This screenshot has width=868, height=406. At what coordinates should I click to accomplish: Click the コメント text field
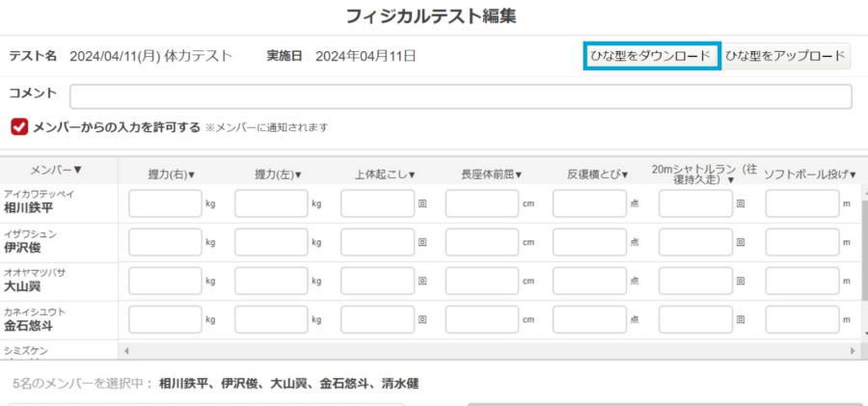coord(460,96)
